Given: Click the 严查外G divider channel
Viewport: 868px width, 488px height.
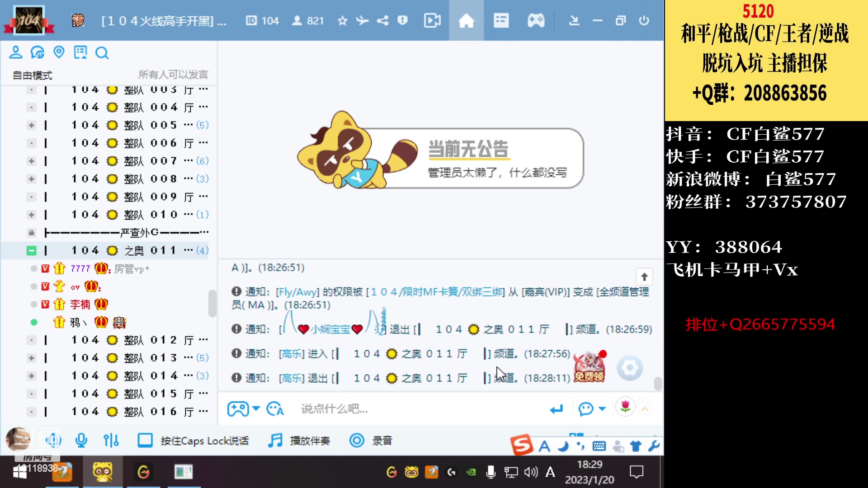Looking at the screenshot, I should [x=108, y=233].
